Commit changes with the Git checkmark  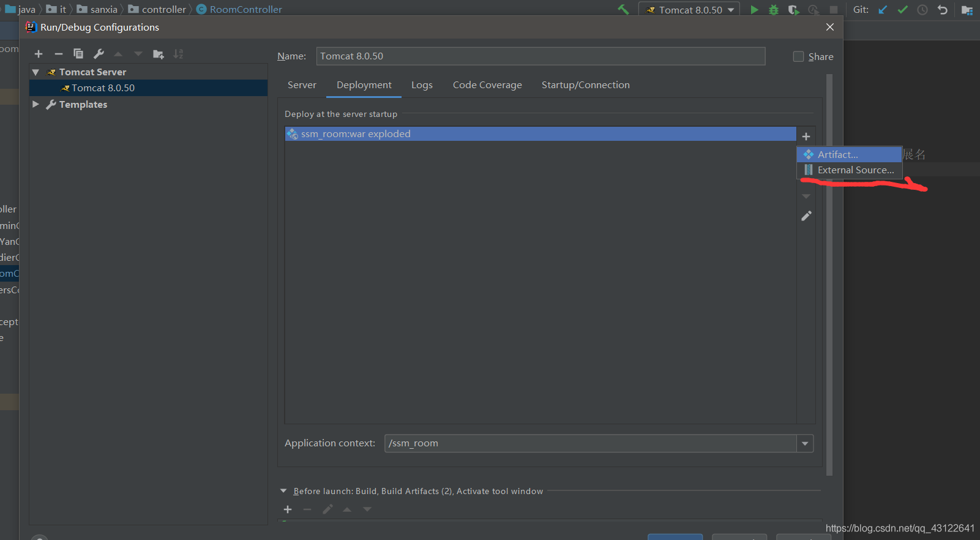click(903, 10)
